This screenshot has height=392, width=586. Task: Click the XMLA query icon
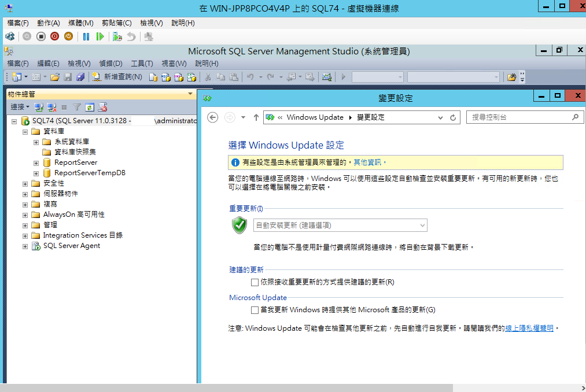pyautogui.click(x=191, y=77)
